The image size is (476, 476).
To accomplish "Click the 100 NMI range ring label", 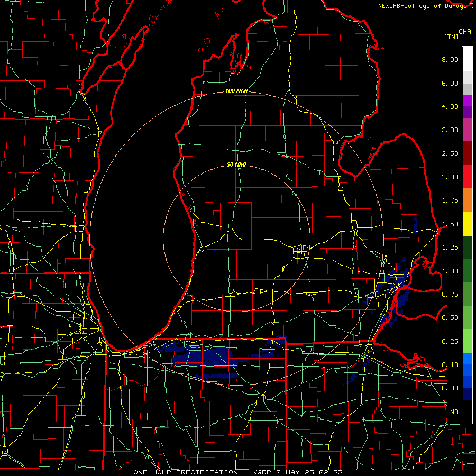I will [x=236, y=91].
